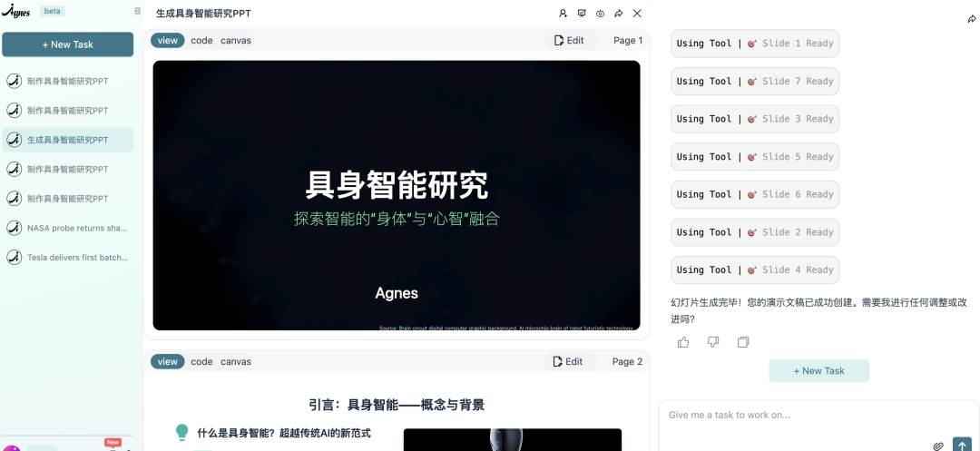Open the 生成具身智能研究PPT task
This screenshot has width=980, height=451.
click(x=67, y=140)
